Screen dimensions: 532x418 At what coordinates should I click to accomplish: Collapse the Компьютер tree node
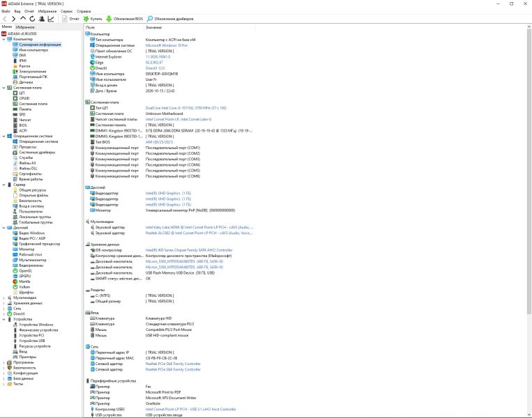click(x=3, y=39)
